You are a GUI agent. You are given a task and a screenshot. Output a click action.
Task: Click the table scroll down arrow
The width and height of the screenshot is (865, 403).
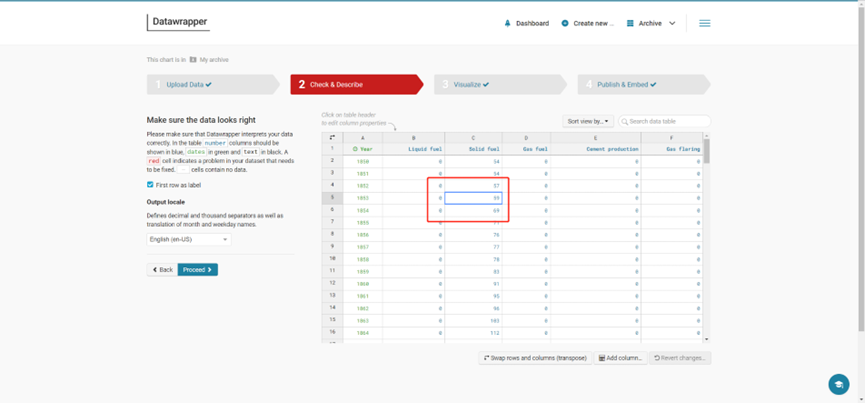coord(707,340)
